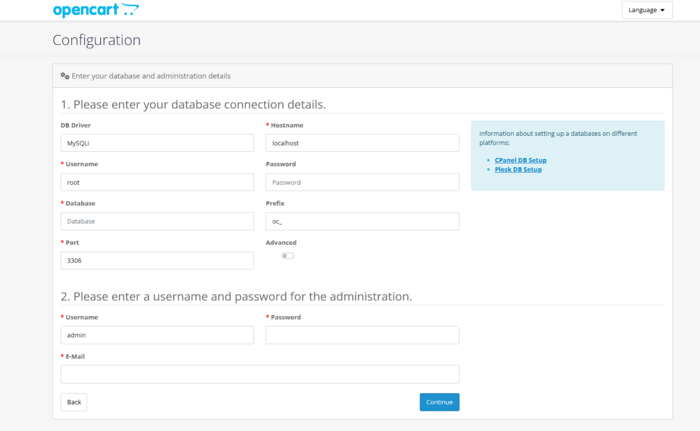Click the database Password field
Screen dimensions: 700x431
362,182
